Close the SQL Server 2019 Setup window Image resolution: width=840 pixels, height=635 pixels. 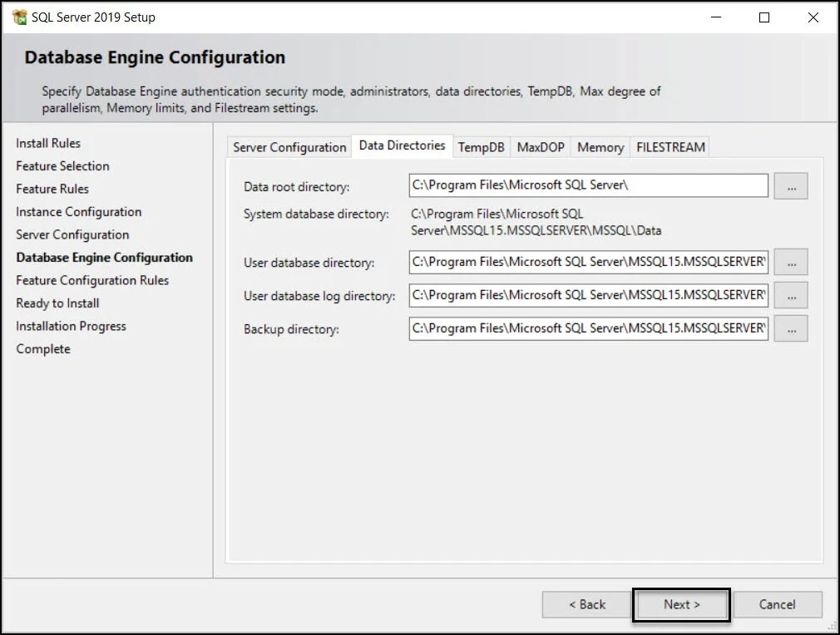pos(813,17)
